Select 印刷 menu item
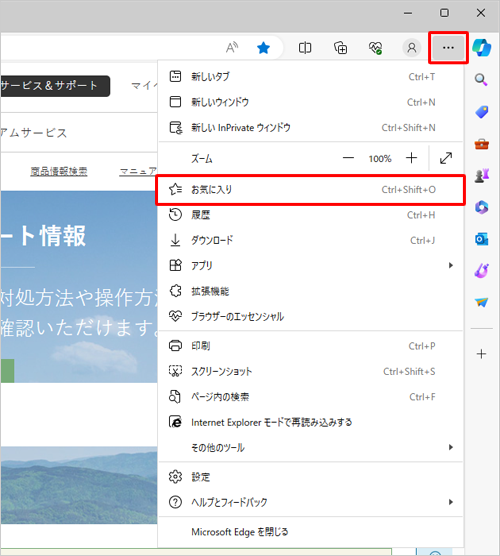This screenshot has width=500, height=556. click(311, 346)
